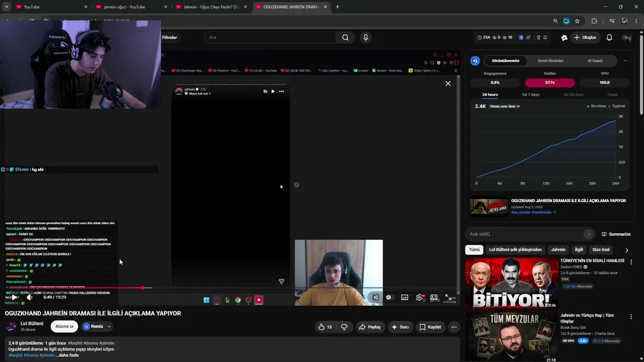
Task: Click the Summarize button
Action: (616, 234)
